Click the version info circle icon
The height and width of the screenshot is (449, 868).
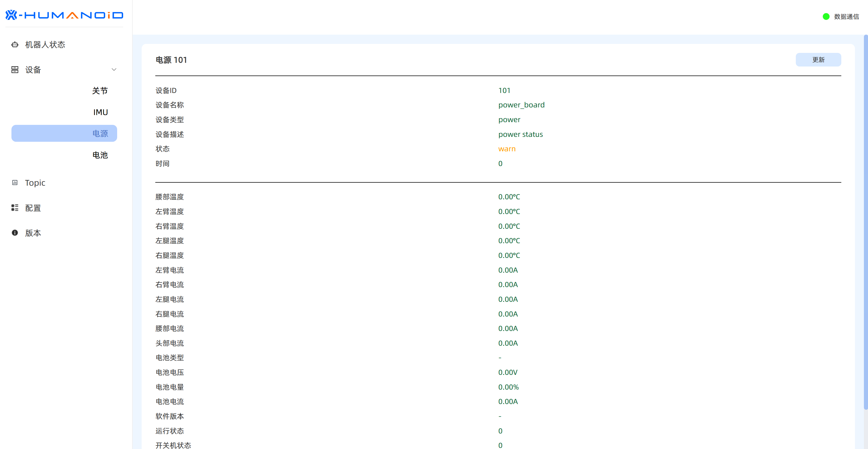pyautogui.click(x=15, y=233)
